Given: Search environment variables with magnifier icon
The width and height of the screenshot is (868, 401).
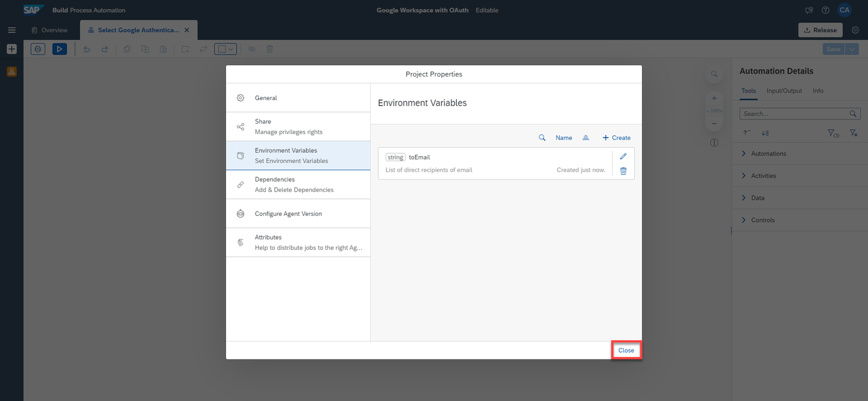Looking at the screenshot, I should tap(542, 137).
